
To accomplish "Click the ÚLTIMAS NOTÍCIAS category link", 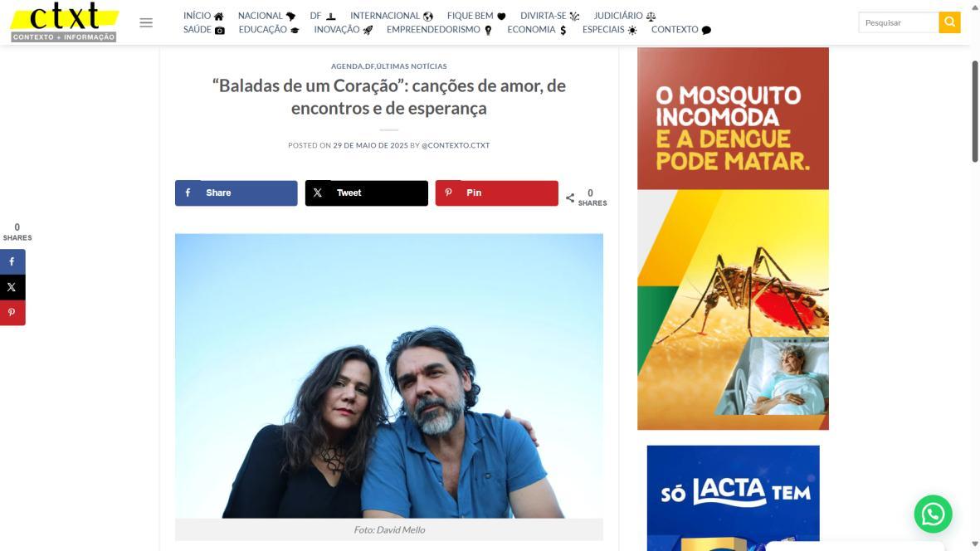I will click(x=412, y=66).
